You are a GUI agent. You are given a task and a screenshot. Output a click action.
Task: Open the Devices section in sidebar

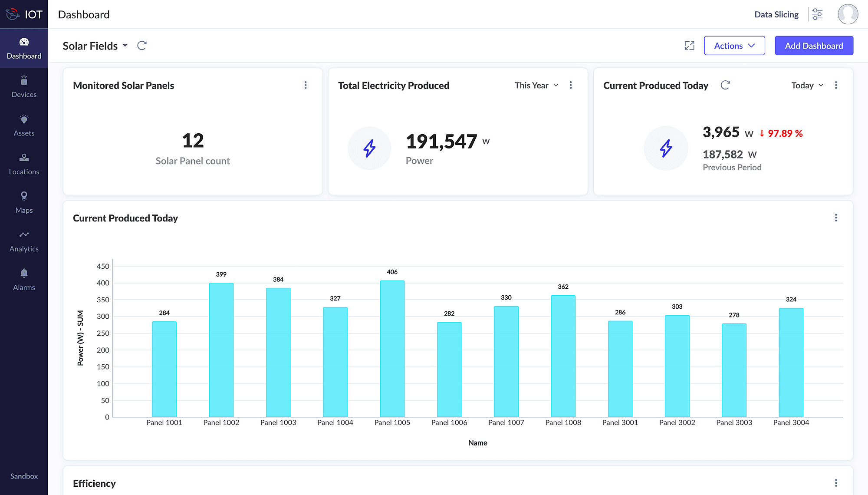[x=24, y=87]
